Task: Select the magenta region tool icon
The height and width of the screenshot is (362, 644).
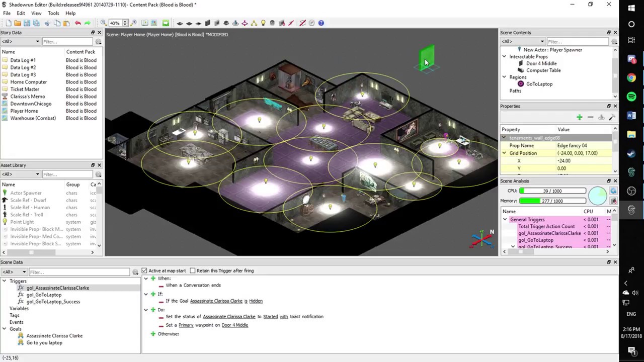Action: [x=245, y=23]
